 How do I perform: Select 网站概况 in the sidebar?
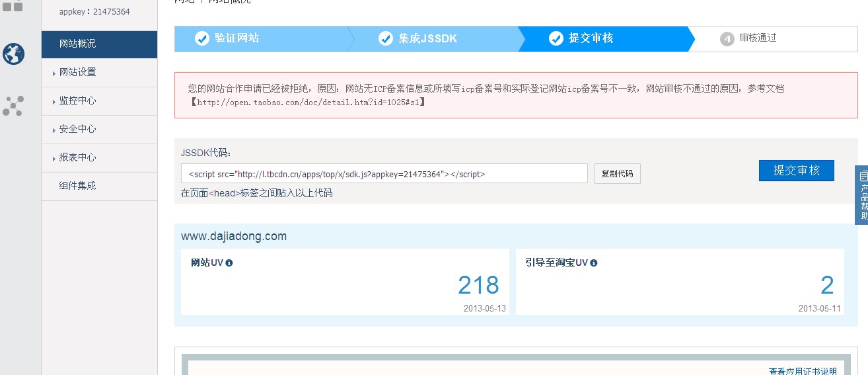coord(99,44)
